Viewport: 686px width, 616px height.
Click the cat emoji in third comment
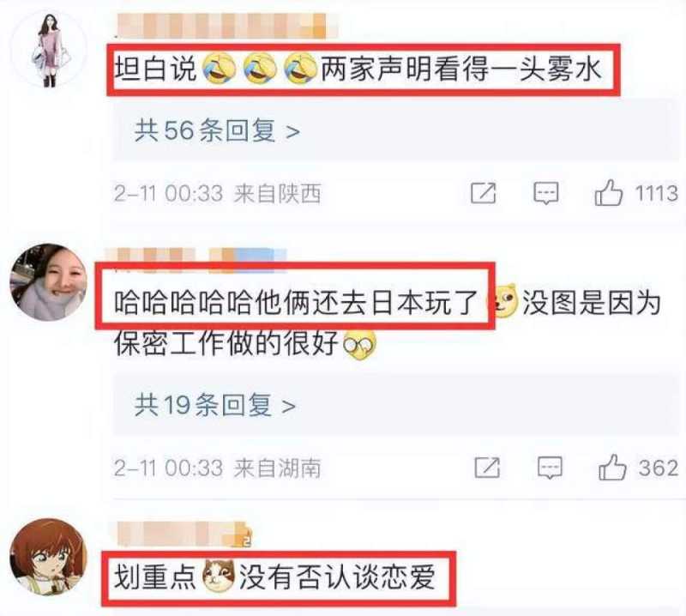click(x=219, y=576)
